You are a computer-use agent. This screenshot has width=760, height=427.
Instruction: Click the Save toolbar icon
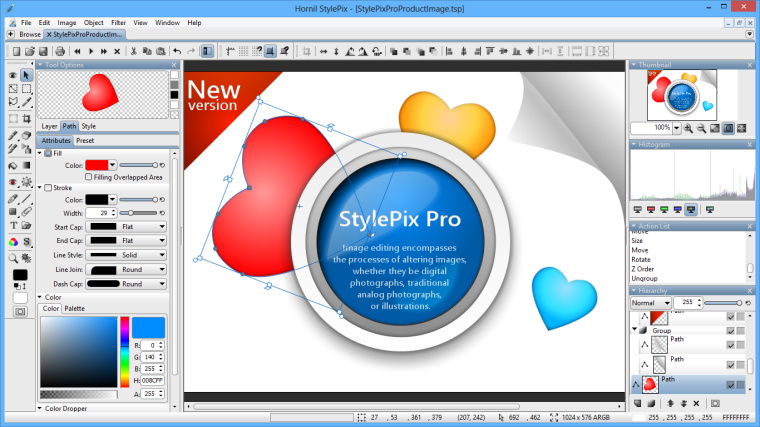[x=43, y=51]
